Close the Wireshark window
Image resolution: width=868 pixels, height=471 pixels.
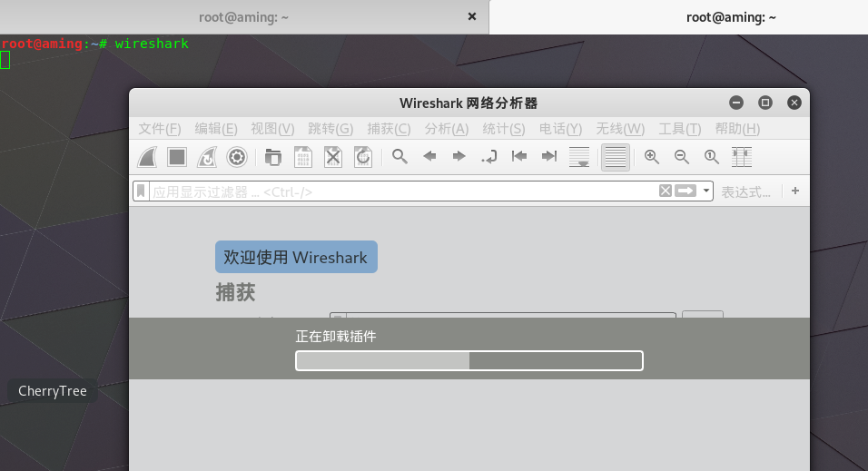[x=794, y=103]
